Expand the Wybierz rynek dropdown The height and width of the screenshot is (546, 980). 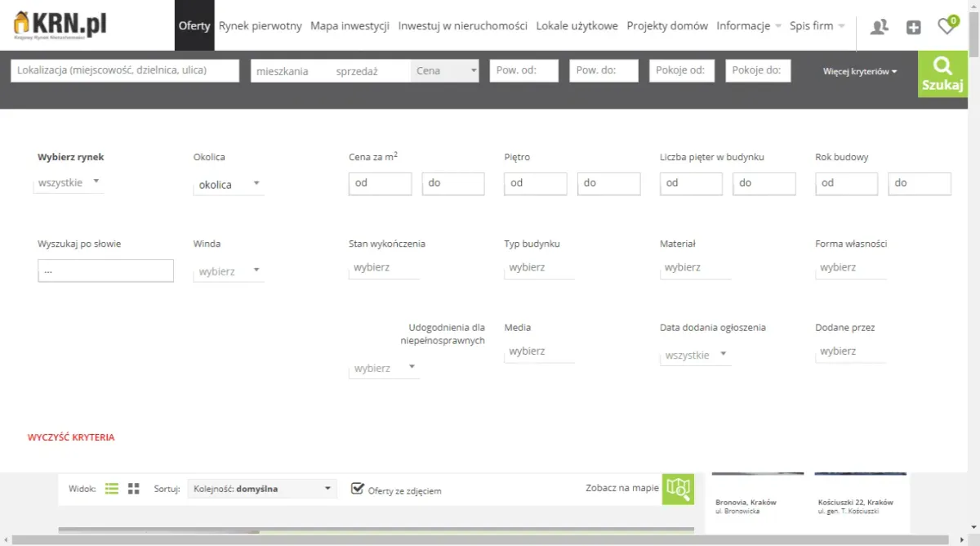pos(69,182)
